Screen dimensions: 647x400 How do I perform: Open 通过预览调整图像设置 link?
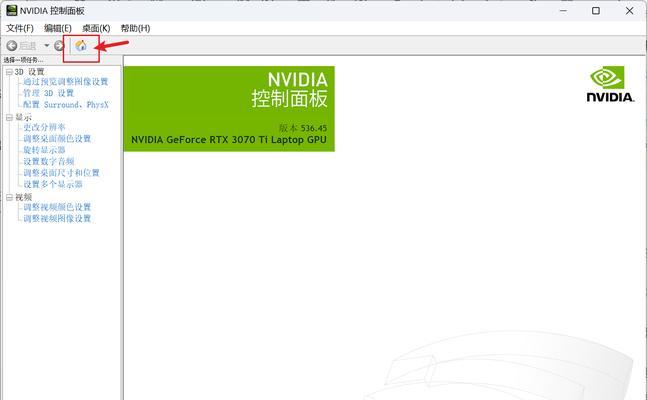(66, 82)
